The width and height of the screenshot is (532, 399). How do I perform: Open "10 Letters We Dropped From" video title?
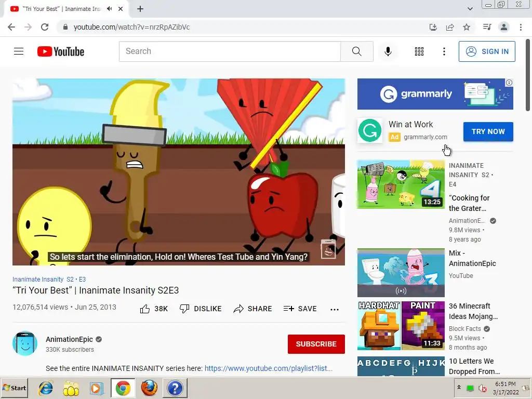pyautogui.click(x=474, y=366)
